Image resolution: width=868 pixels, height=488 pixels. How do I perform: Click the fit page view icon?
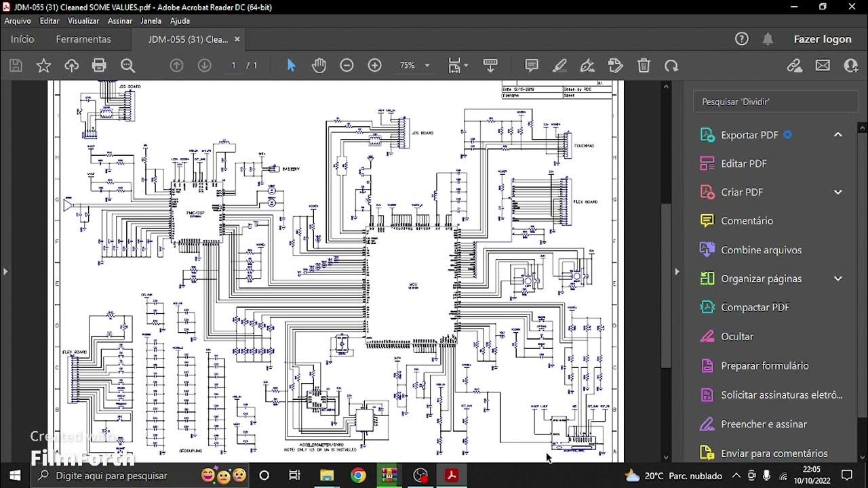[454, 66]
